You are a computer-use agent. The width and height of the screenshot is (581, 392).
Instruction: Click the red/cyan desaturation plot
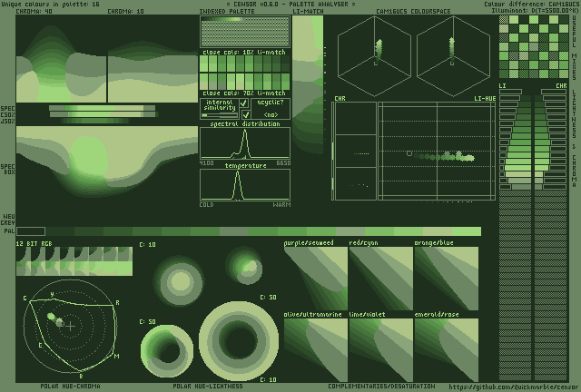coord(380,278)
